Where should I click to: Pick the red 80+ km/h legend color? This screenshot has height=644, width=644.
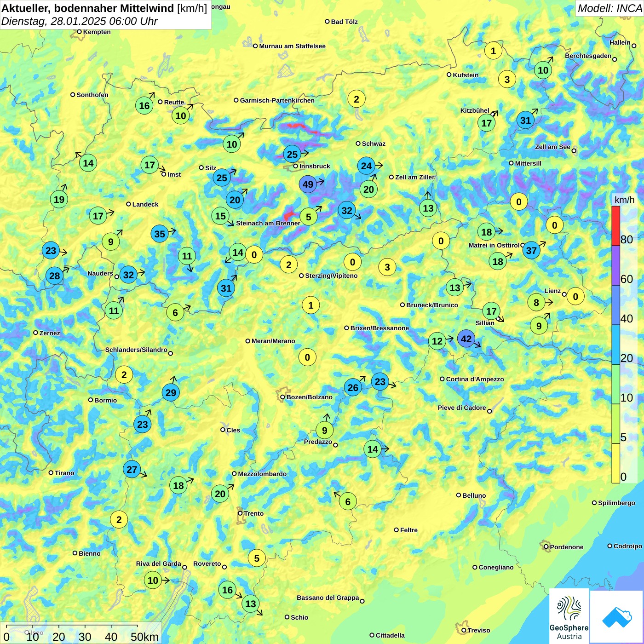pyautogui.click(x=615, y=226)
